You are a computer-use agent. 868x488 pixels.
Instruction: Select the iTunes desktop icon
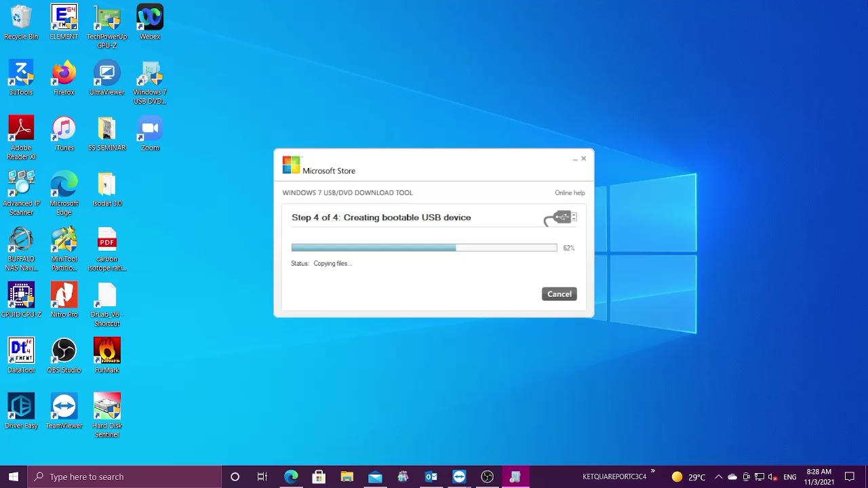(x=64, y=134)
